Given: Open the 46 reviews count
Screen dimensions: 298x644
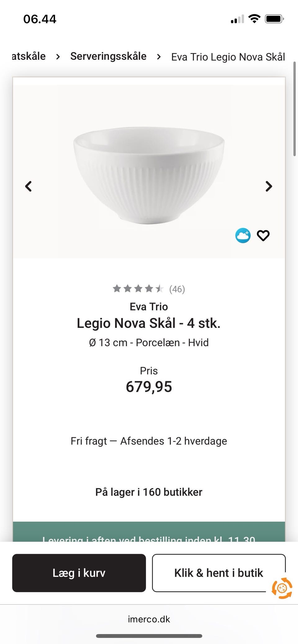Looking at the screenshot, I should [x=177, y=289].
